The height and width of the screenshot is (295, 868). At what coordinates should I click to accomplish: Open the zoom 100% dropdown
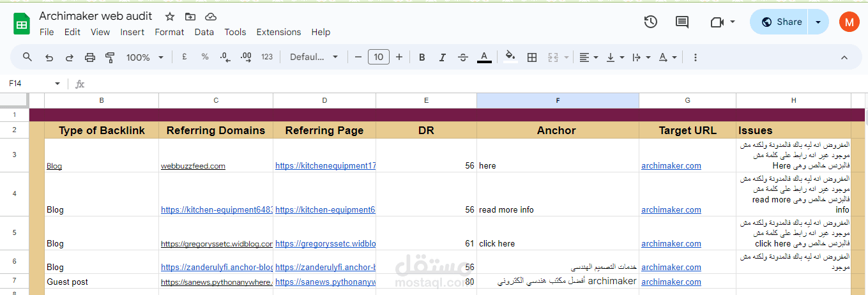pyautogui.click(x=145, y=57)
